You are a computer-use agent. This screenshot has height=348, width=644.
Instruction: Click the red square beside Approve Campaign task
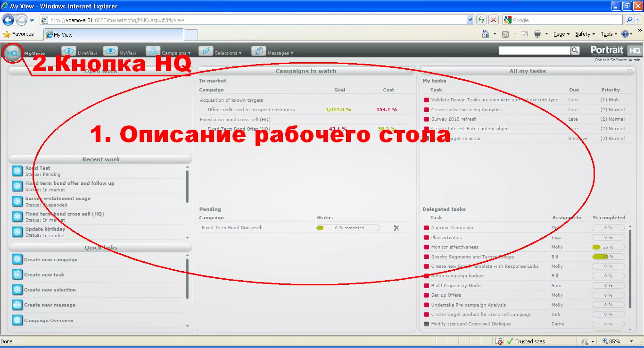coord(426,228)
